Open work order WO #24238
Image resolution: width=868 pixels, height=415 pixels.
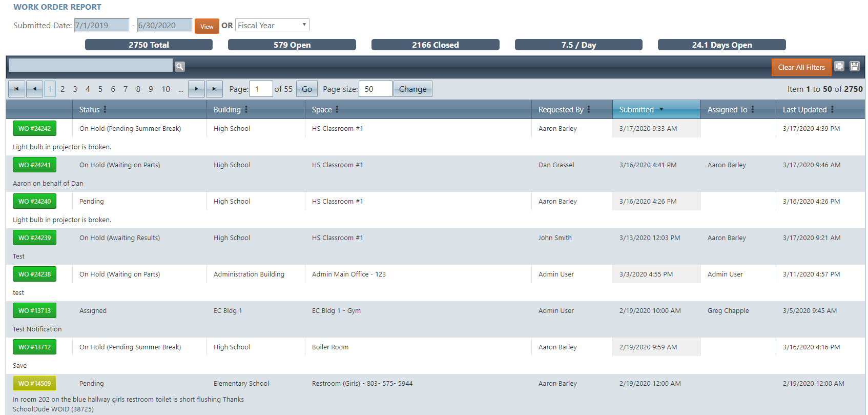pos(35,274)
